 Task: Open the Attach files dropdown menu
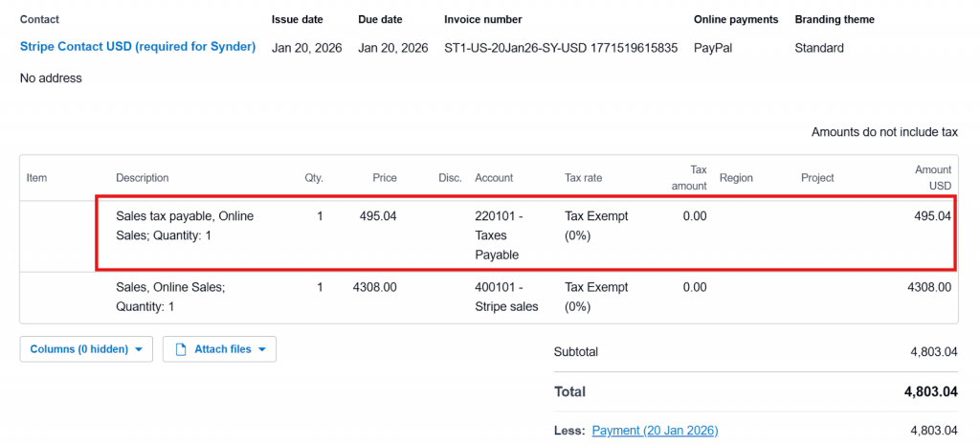click(219, 349)
